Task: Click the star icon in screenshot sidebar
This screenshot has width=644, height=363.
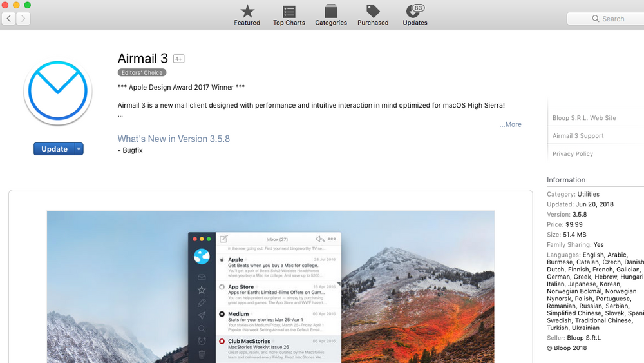Action: pyautogui.click(x=202, y=290)
